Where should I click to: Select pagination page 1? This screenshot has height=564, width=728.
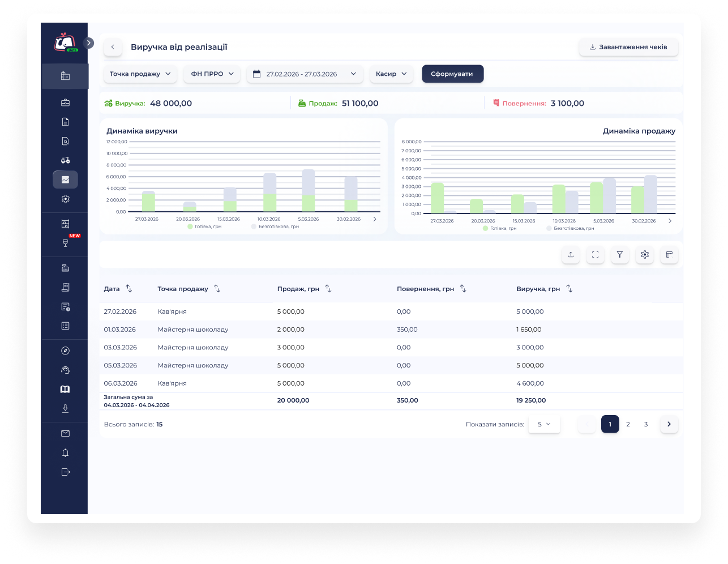tap(610, 424)
